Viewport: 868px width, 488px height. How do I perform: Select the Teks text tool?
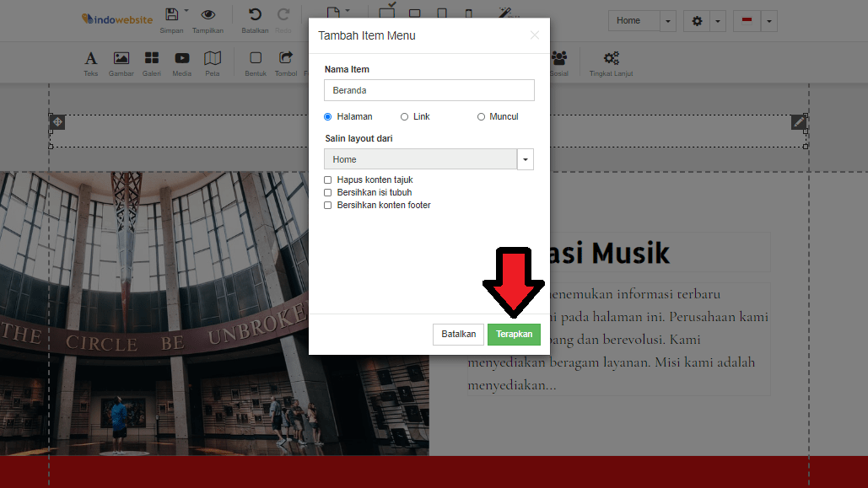tap(91, 58)
